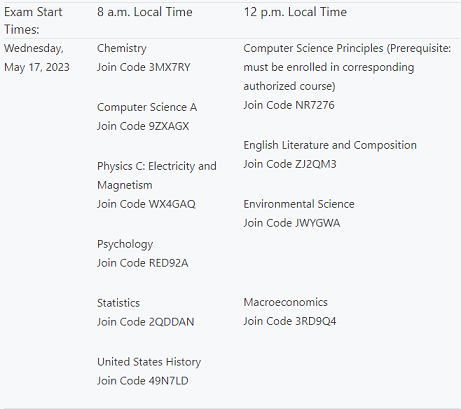The height and width of the screenshot is (409, 461).
Task: Select Join Code 49N7LD text
Action: 143,381
